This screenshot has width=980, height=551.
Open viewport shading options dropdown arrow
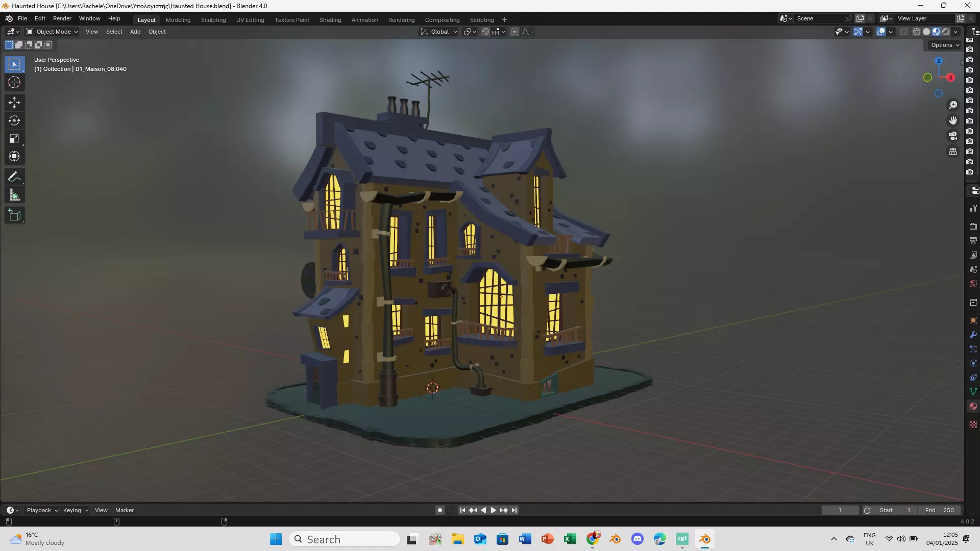(956, 32)
